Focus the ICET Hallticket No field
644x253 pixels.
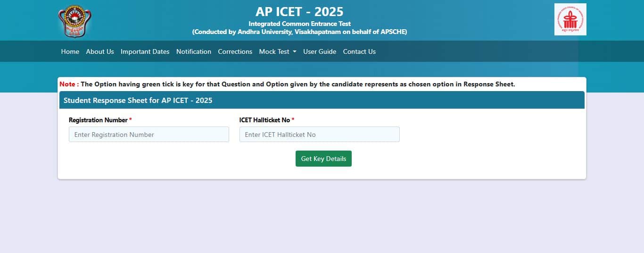pyautogui.click(x=320, y=135)
